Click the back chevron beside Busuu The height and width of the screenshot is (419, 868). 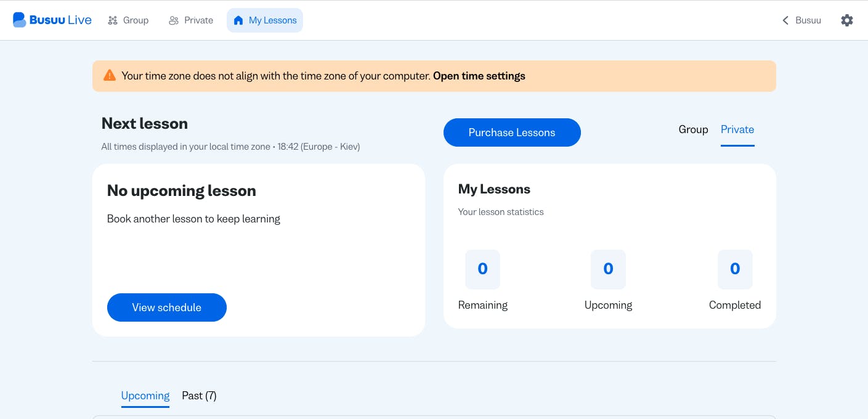(785, 20)
